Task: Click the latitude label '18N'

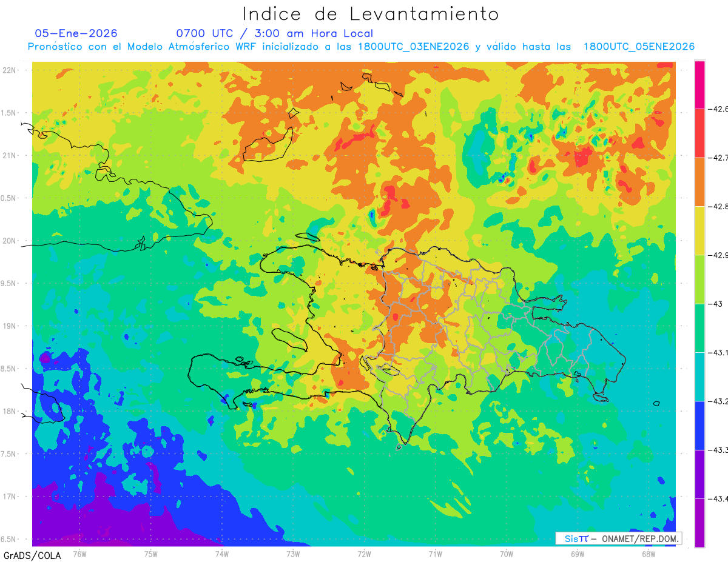Action: 10,411
